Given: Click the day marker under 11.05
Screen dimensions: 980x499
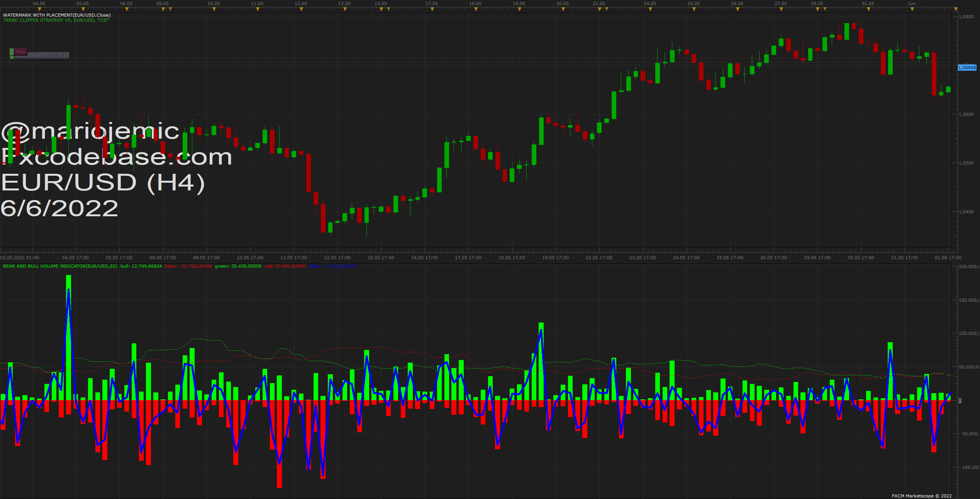Looking at the screenshot, I should tap(258, 9).
